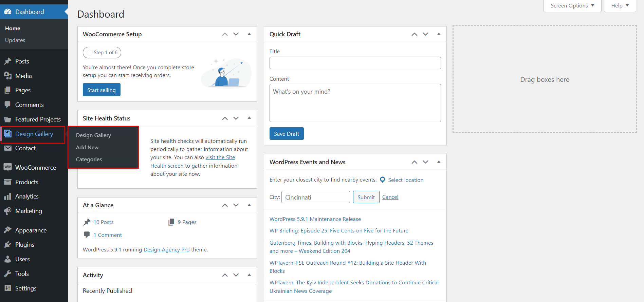Click the Marketing megaphone icon
The height and width of the screenshot is (302, 644).
7,211
